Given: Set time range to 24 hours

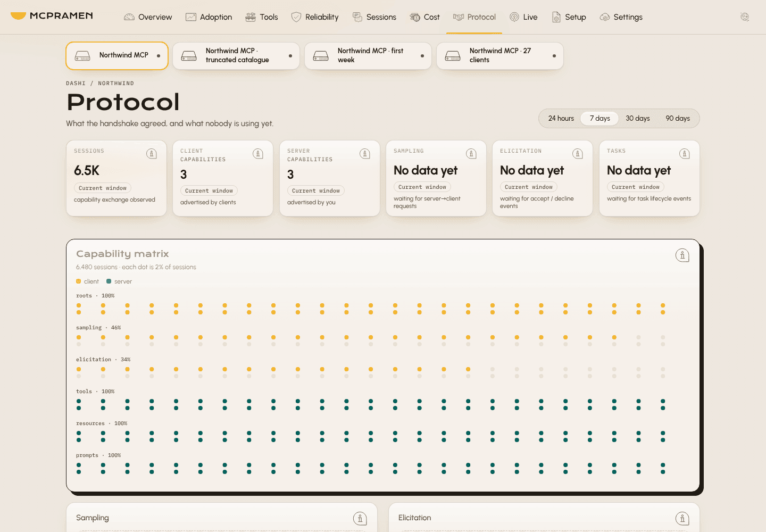Looking at the screenshot, I should click(561, 118).
